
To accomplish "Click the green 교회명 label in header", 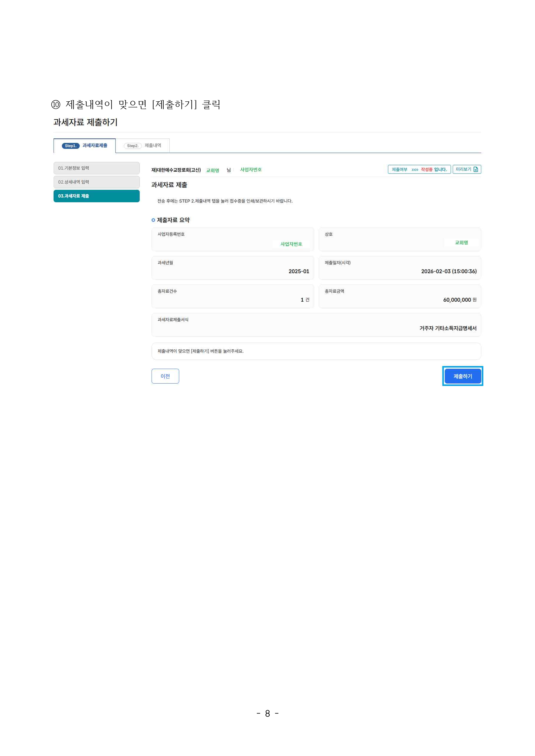I will (213, 170).
